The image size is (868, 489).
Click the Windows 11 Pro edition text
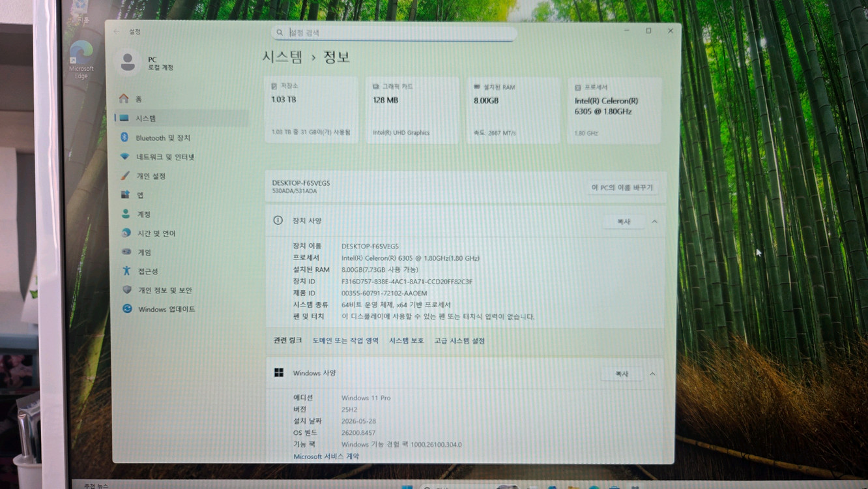(x=366, y=398)
